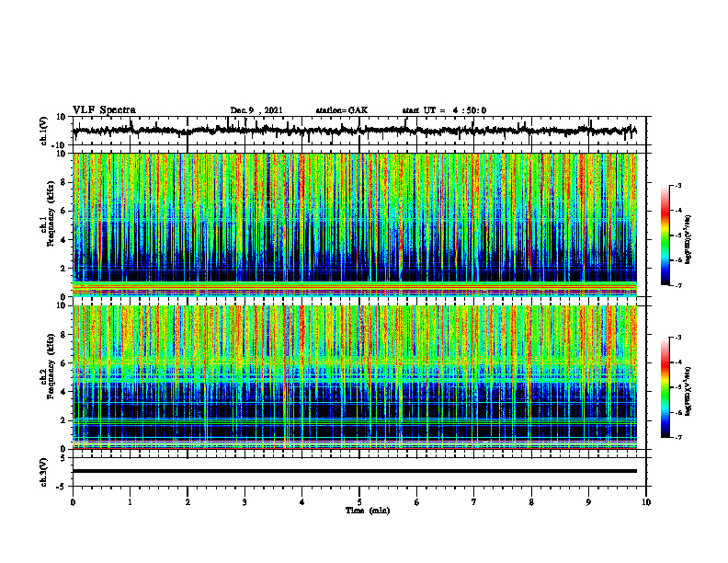Click the '4' kHz tick on ch.2 spectrogram
Screen dimensions: 728x563
[64, 392]
